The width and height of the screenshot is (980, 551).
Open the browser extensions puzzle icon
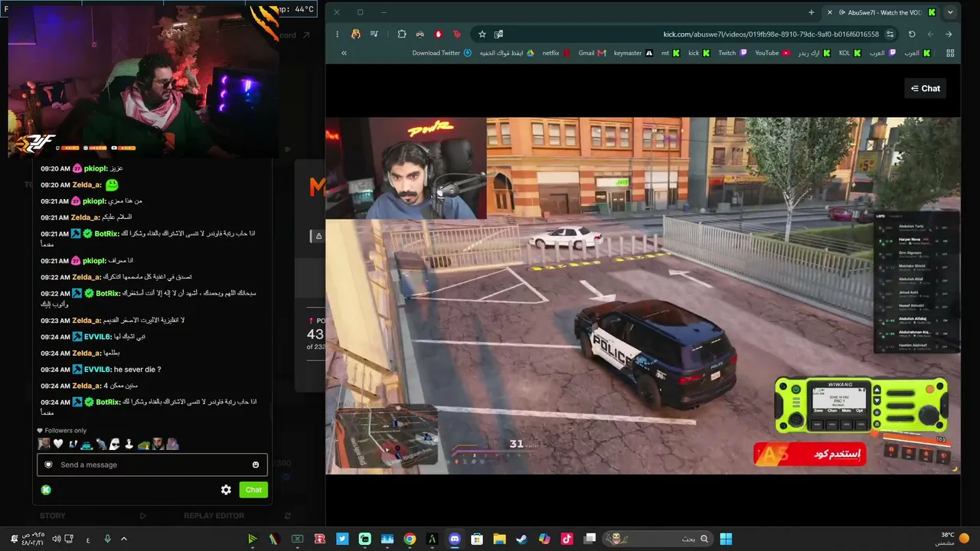[402, 34]
